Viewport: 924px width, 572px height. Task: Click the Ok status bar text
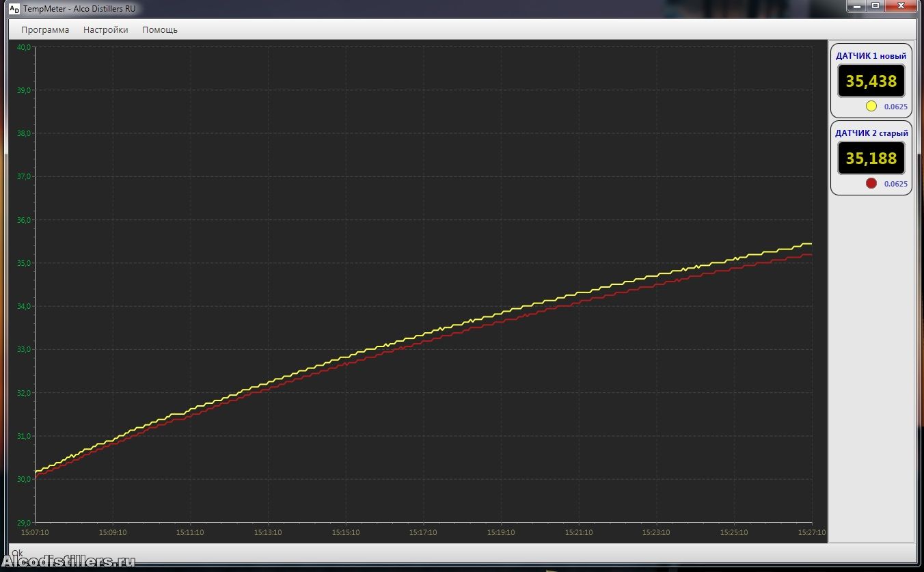coord(17,552)
